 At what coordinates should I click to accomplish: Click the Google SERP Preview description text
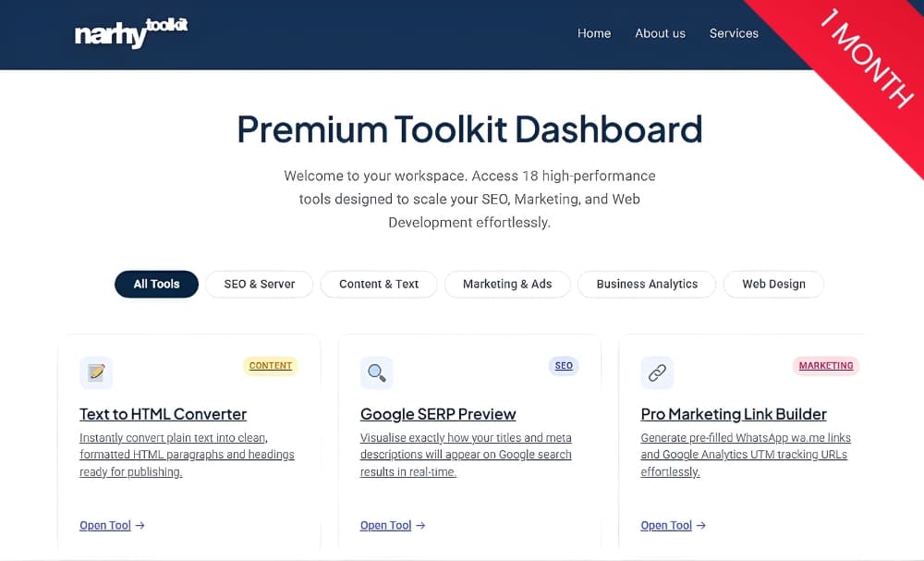[466, 455]
